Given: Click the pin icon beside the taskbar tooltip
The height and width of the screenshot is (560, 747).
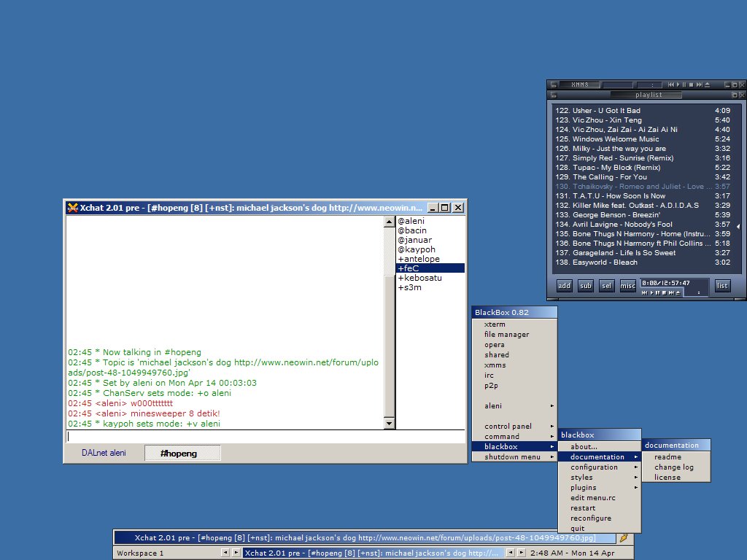Looking at the screenshot, I should pyautogui.click(x=624, y=537).
